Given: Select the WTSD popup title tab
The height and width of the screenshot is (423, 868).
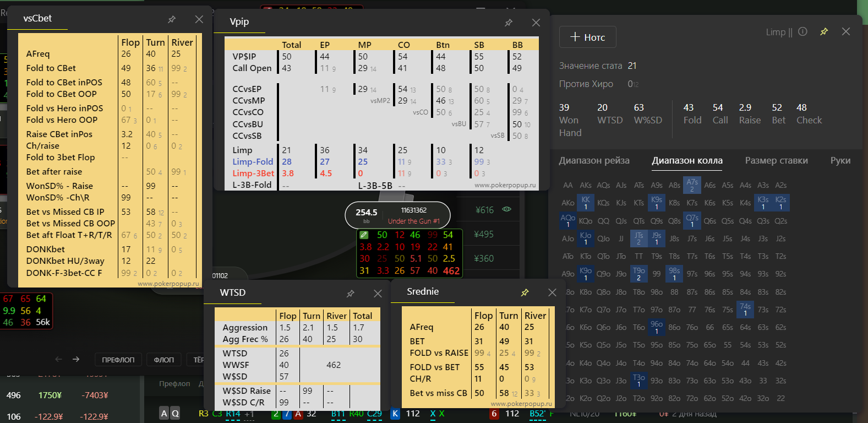Looking at the screenshot, I should (x=233, y=292).
